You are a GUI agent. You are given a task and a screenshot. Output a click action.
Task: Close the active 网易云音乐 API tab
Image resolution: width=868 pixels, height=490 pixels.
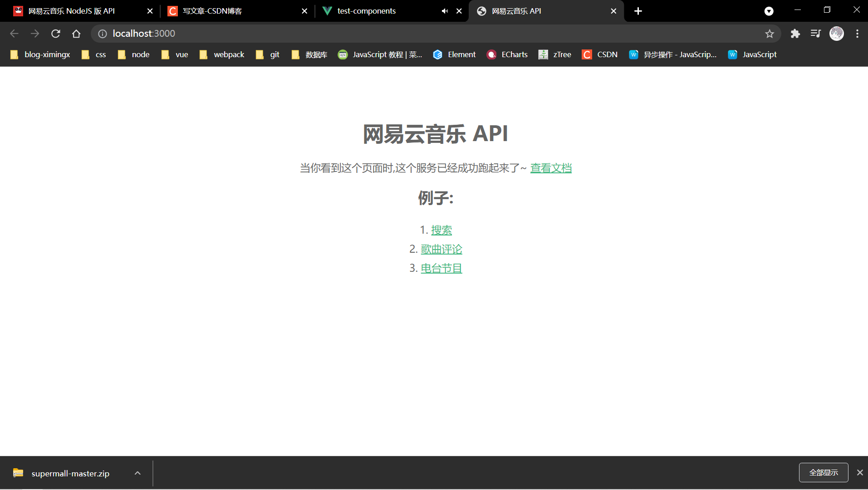(613, 11)
